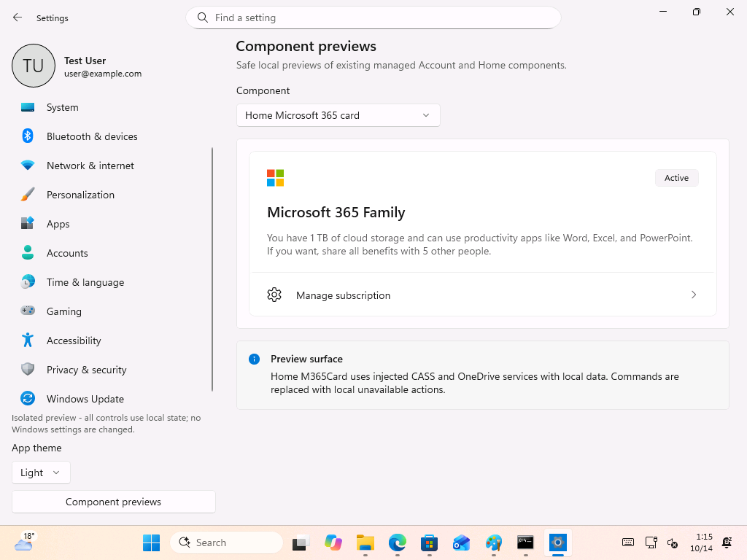Click the Time & language globe icon

coord(28,282)
